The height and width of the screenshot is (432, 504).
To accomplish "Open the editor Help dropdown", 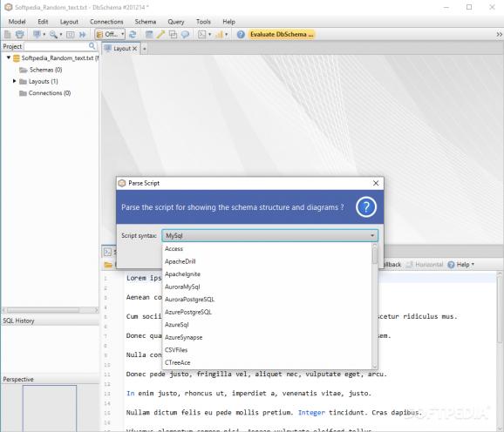I will tap(461, 265).
